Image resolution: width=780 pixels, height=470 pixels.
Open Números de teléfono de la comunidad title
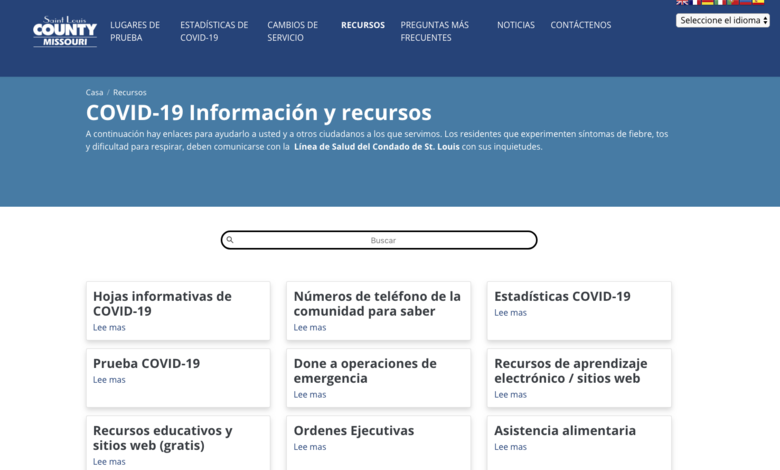(x=377, y=303)
